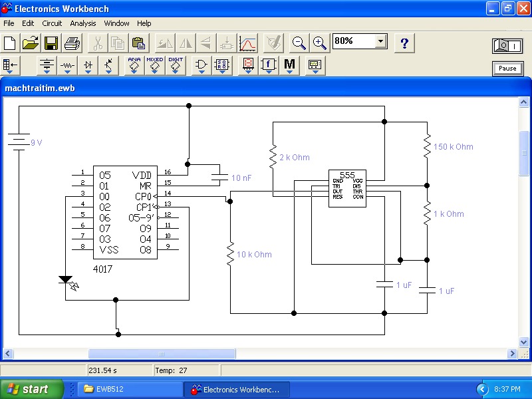Click the Help question mark icon
Image resolution: width=532 pixels, height=399 pixels.
point(404,43)
